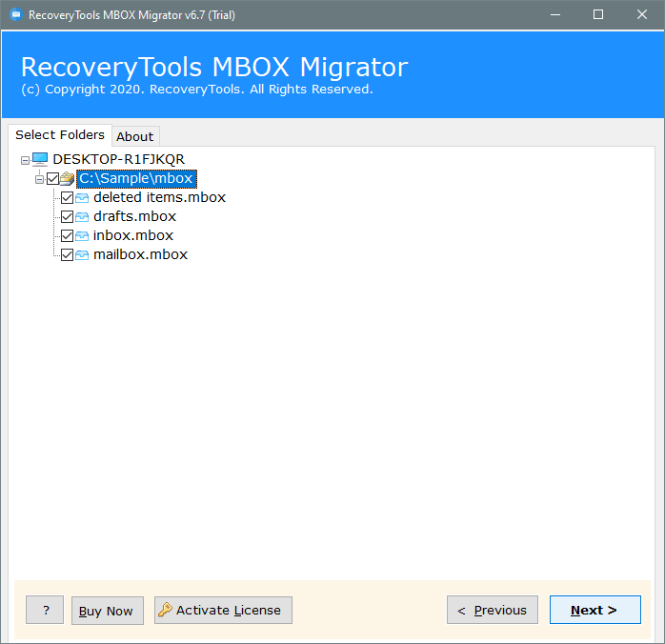Click the deleted items.mbox mailbox icon
Image resolution: width=665 pixels, height=644 pixels.
[x=82, y=197]
